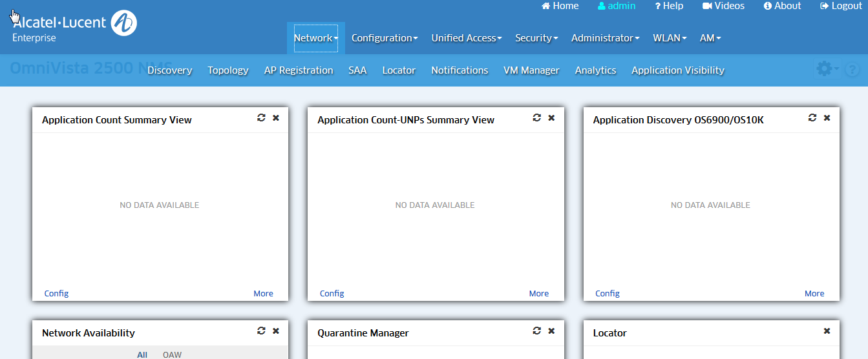Close the Application Discovery OS6900/OS10K widget
The image size is (868, 359).
pos(827,118)
